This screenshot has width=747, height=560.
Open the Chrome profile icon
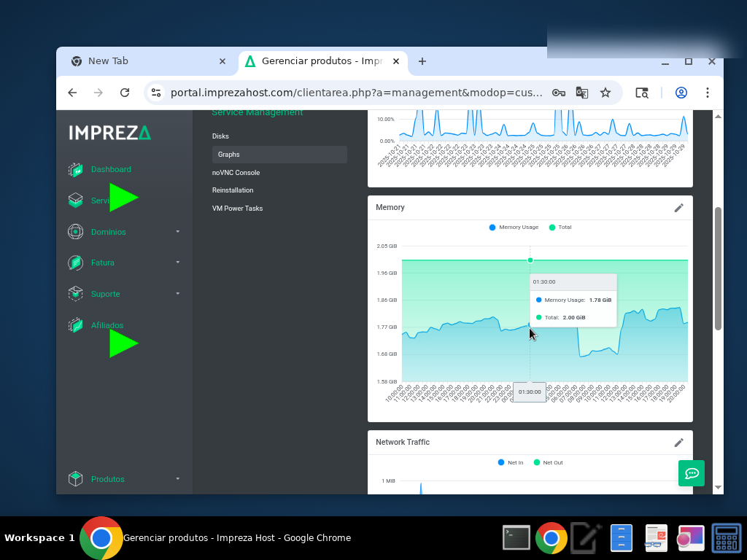pyautogui.click(x=681, y=93)
